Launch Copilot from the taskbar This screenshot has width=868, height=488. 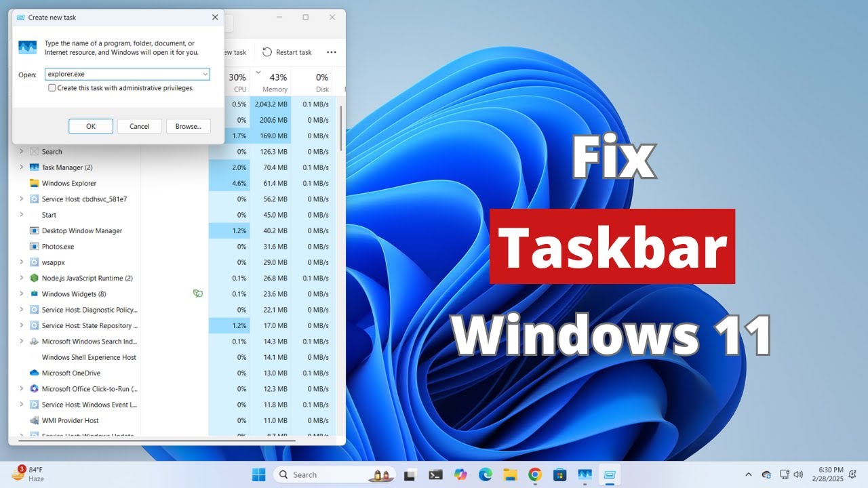[461, 474]
